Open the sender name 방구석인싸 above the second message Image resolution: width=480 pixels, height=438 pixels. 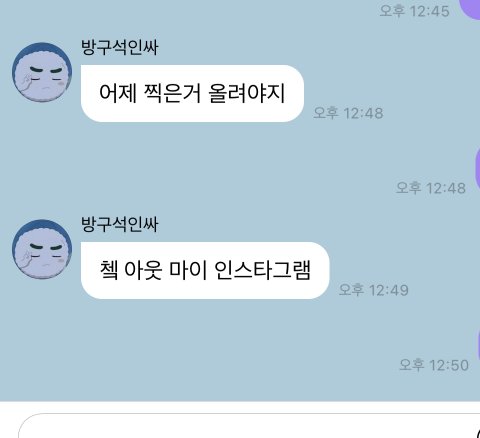tap(120, 224)
